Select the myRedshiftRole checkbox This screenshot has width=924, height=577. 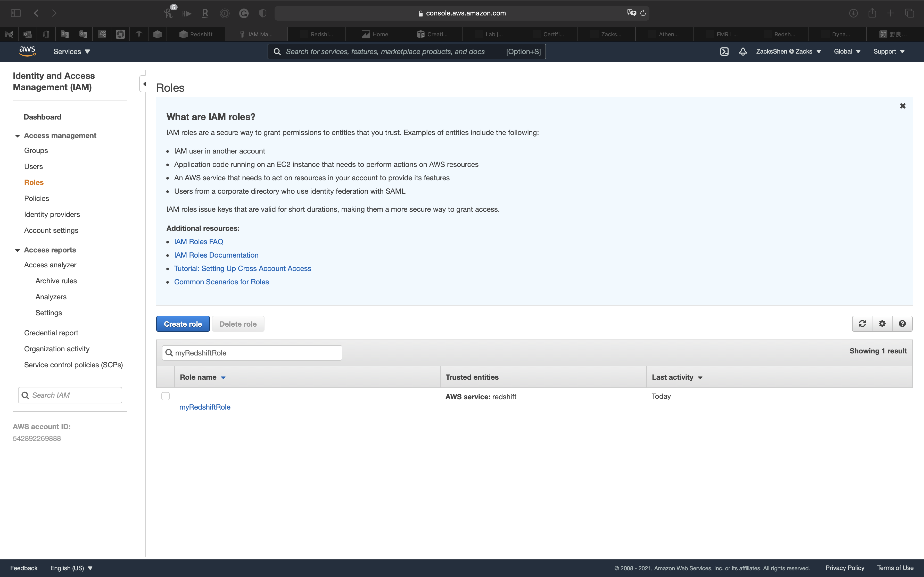tap(165, 396)
